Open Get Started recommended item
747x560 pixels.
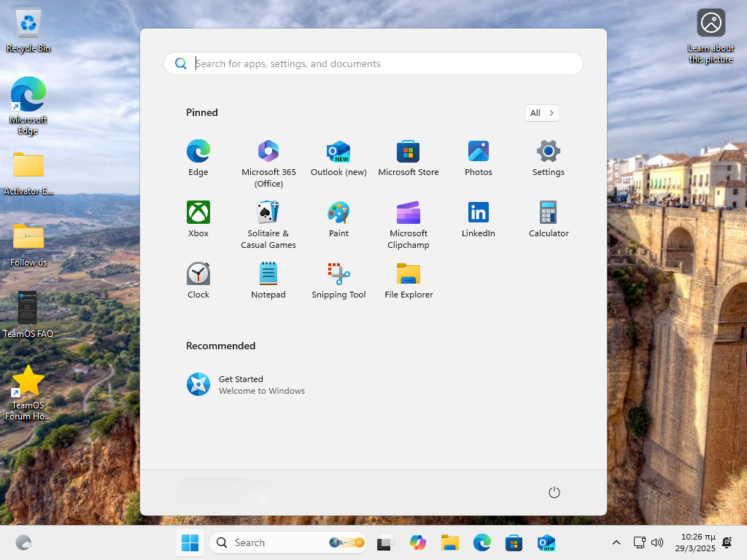click(245, 385)
